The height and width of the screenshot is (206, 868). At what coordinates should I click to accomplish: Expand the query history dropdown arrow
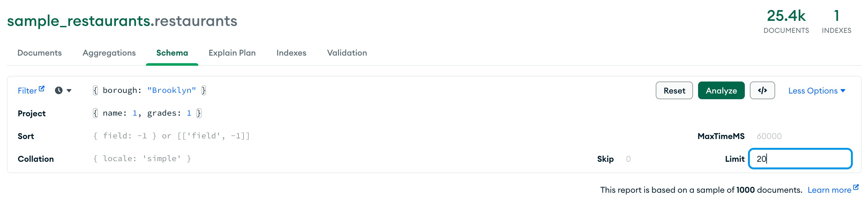[x=69, y=90]
